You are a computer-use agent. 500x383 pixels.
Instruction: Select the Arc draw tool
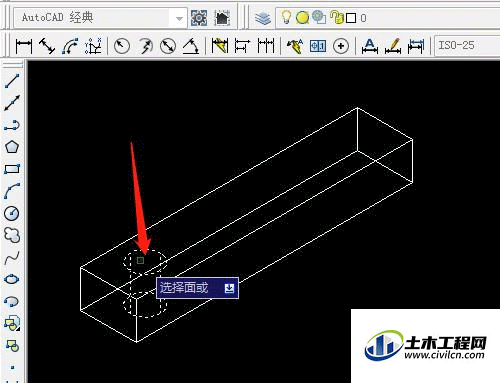point(12,191)
